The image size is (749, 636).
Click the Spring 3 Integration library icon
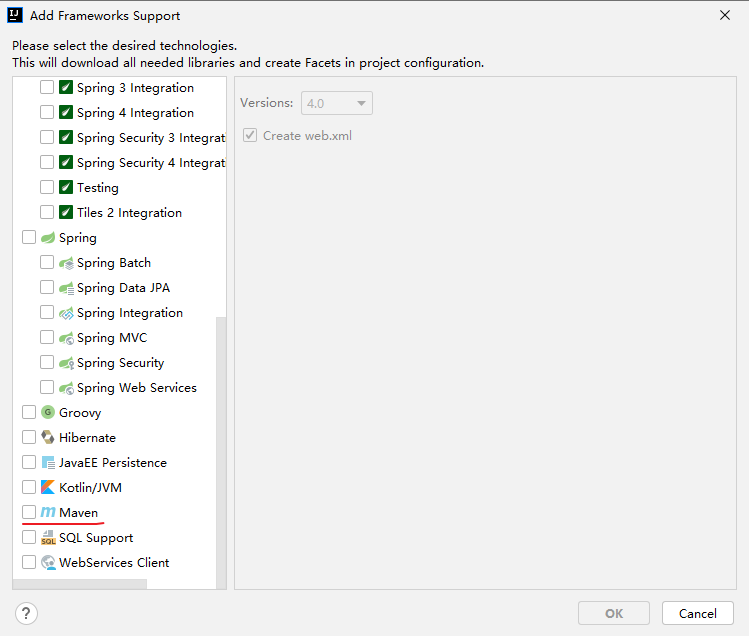click(x=66, y=87)
